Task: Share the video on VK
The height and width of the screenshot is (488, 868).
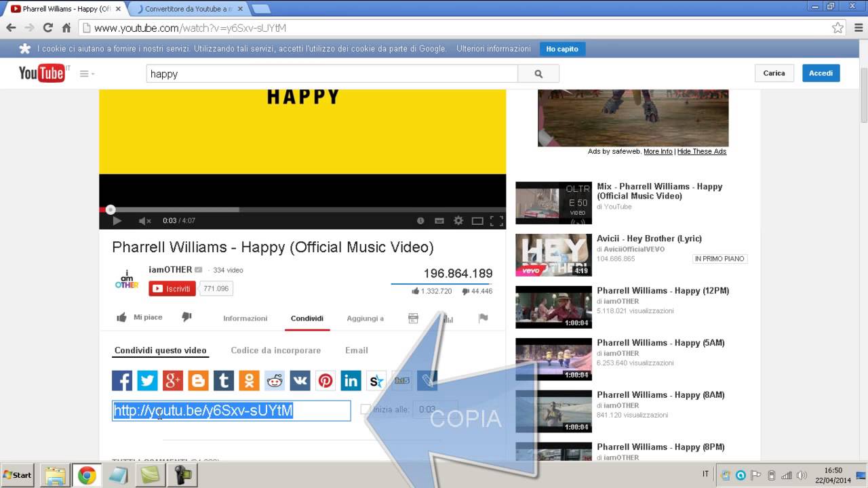Action: point(300,380)
